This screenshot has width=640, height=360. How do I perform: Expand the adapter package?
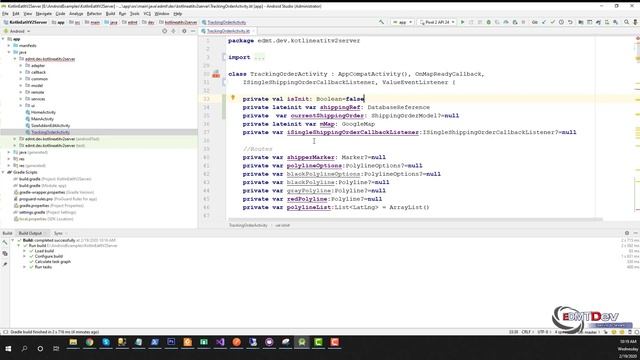21,66
